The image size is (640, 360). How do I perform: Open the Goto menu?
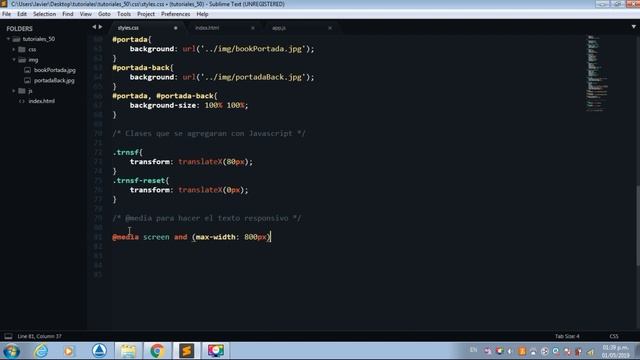104,14
